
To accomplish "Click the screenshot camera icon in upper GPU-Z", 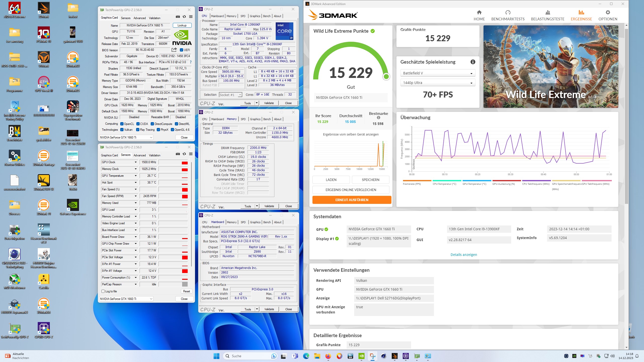I will tap(178, 17).
